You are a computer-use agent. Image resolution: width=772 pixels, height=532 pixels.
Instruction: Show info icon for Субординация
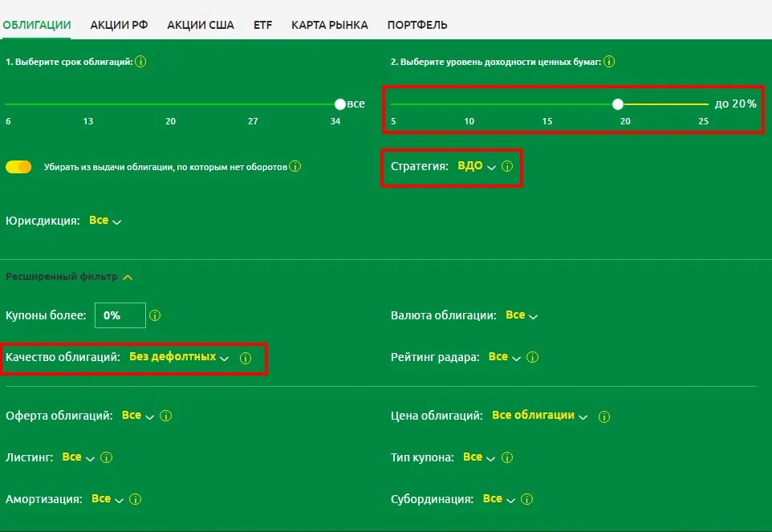coord(526,500)
